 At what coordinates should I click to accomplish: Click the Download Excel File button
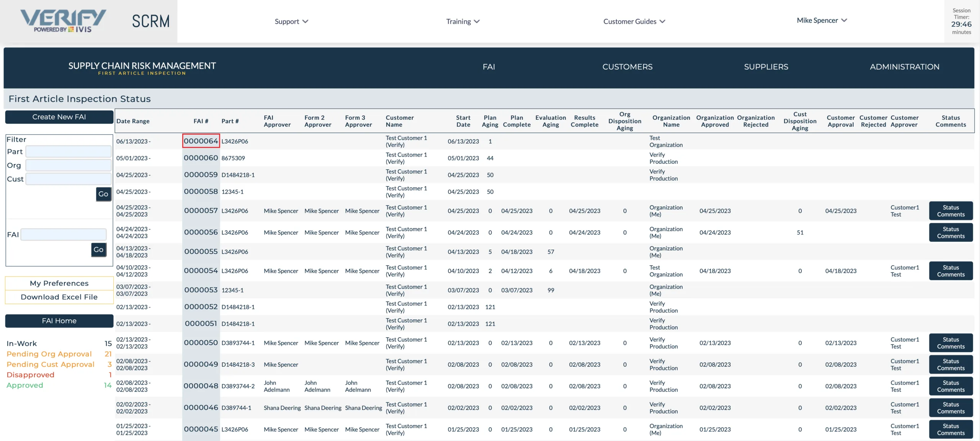tap(59, 297)
